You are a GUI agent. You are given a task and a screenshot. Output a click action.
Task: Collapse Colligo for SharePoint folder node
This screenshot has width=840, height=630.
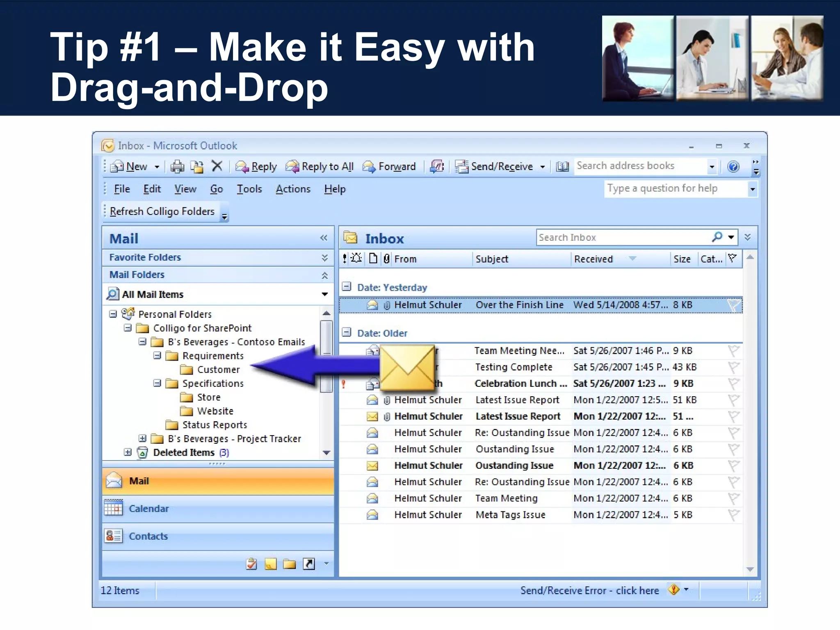(x=128, y=328)
